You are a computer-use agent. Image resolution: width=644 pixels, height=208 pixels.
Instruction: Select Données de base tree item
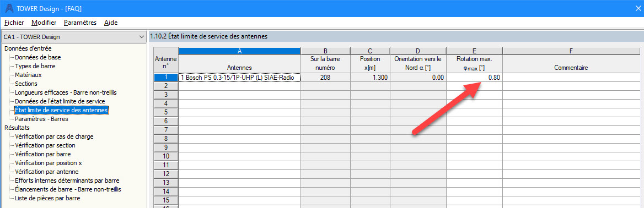[38, 57]
